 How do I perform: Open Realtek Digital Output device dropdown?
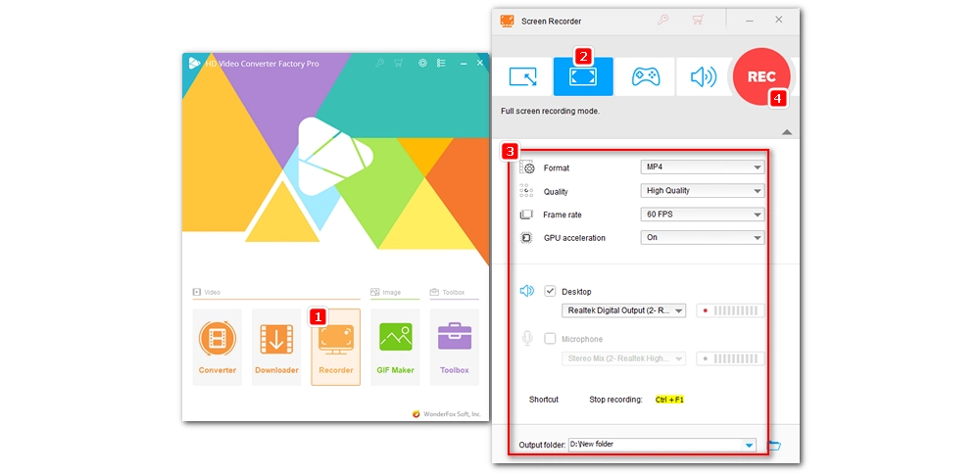coord(623,310)
